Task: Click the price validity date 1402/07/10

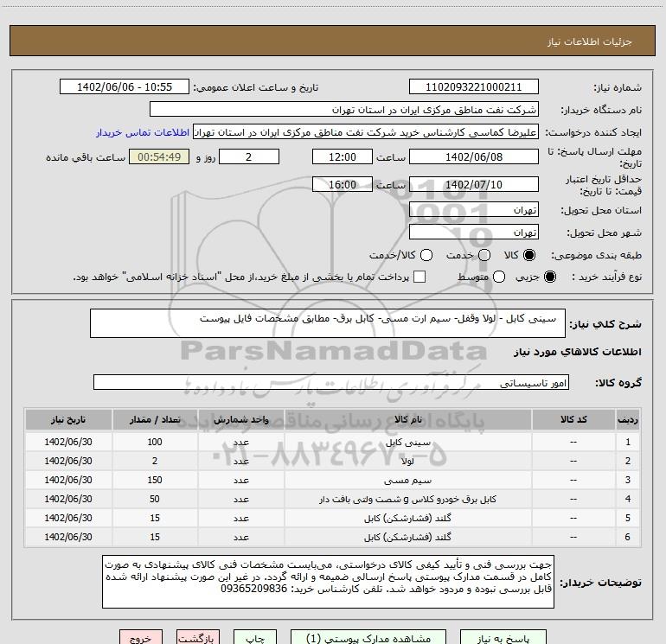Action: point(474,184)
